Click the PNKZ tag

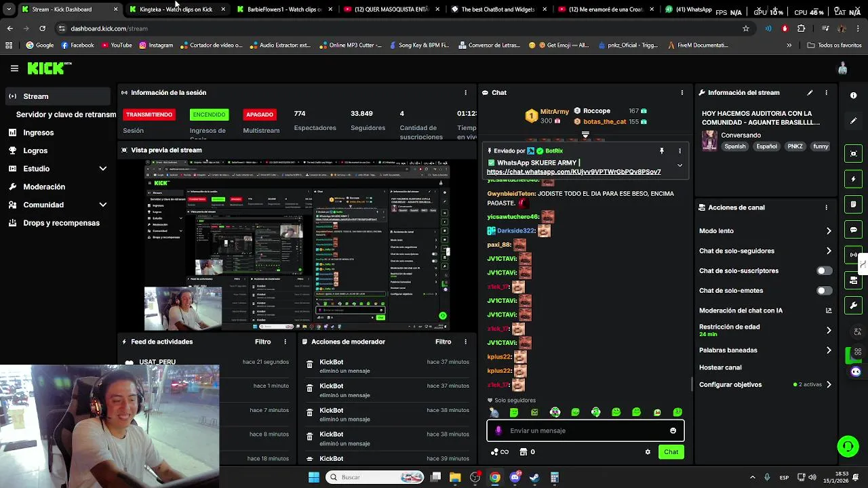pos(795,146)
